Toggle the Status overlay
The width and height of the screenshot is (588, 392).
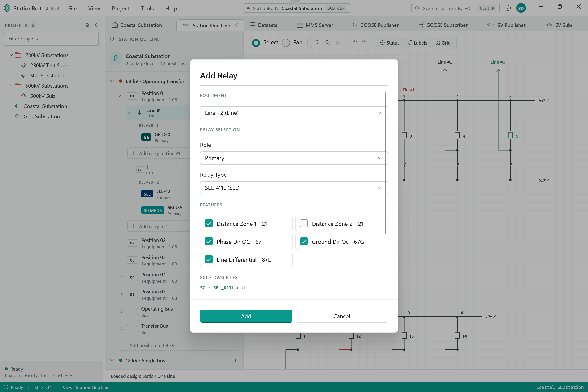(390, 43)
